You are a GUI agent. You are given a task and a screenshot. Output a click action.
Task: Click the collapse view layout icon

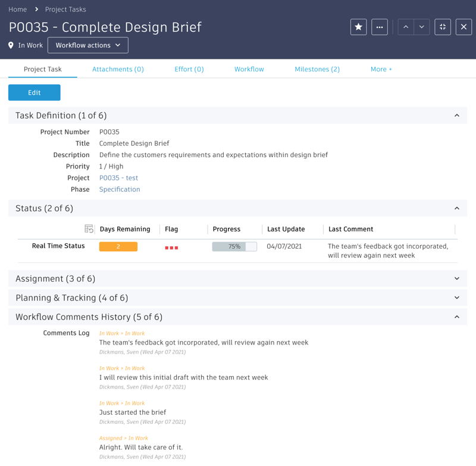click(443, 27)
